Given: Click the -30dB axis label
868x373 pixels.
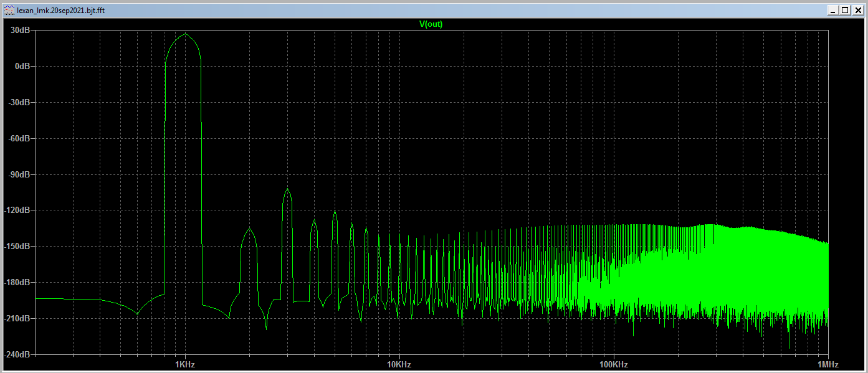Looking at the screenshot, I should point(19,102).
